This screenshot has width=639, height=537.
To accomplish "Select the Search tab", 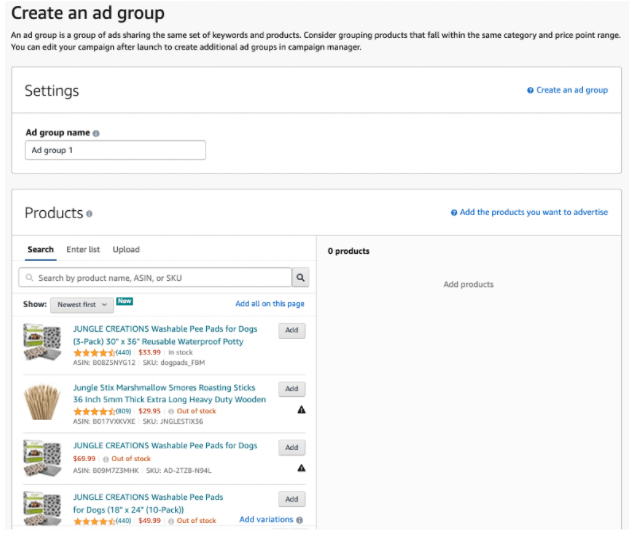I will pos(40,250).
